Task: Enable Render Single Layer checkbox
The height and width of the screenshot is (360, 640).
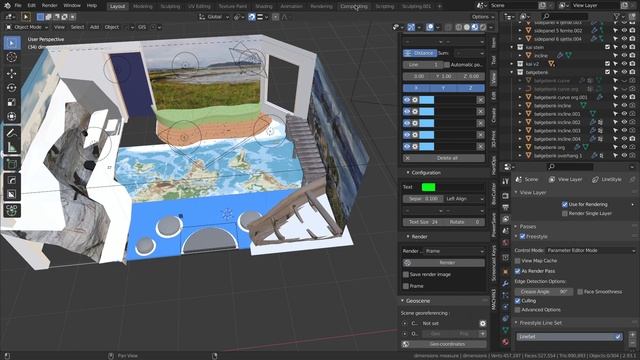Action: (564, 213)
